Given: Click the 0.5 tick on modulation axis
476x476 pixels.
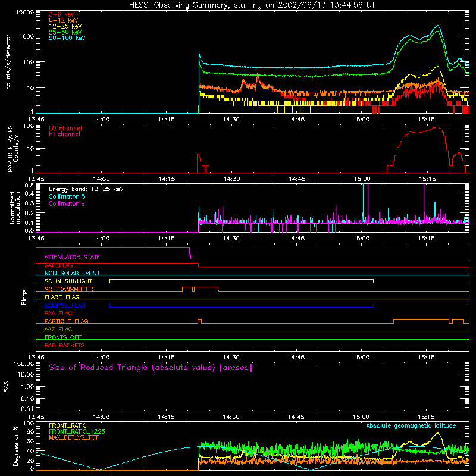Looking at the screenshot, I should pyautogui.click(x=29, y=185).
